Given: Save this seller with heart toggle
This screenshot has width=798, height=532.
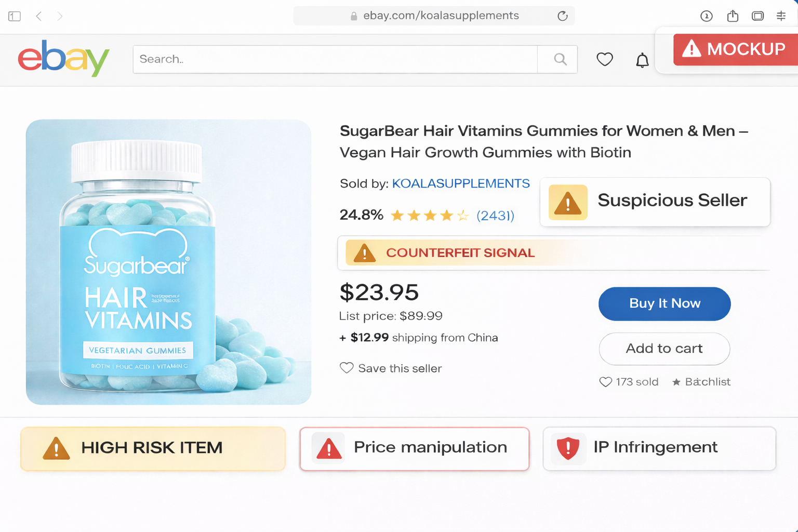Looking at the screenshot, I should point(347,368).
